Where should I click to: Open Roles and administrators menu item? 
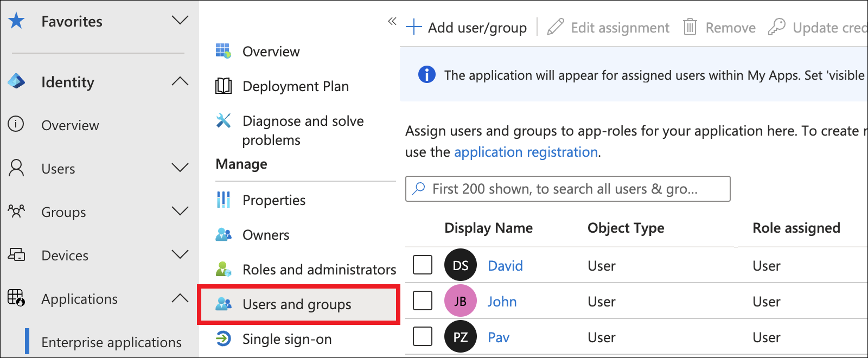319,270
